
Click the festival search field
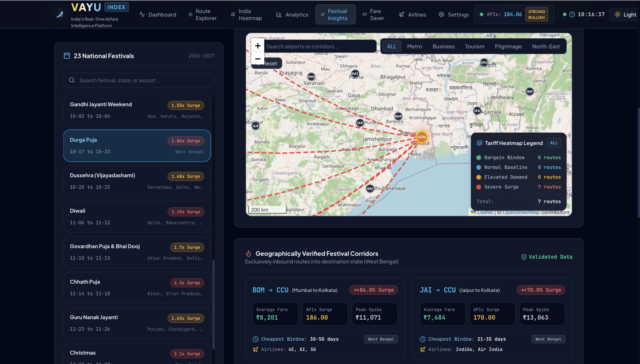(x=139, y=80)
